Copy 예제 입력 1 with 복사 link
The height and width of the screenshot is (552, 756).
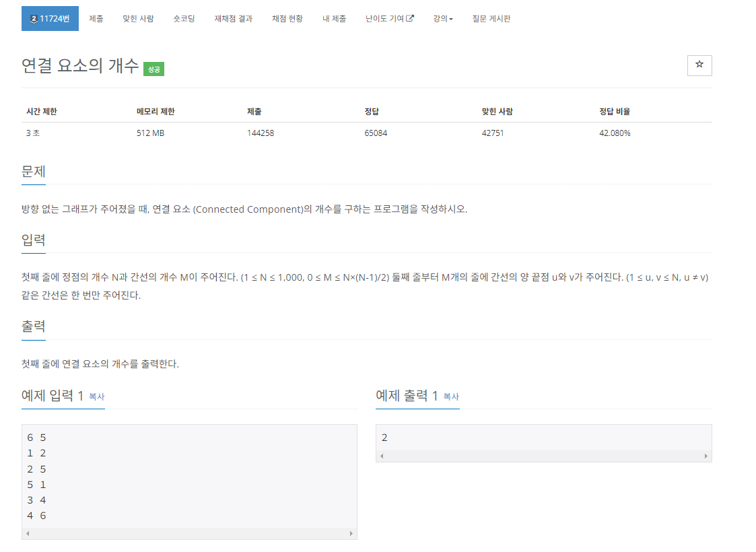click(96, 396)
